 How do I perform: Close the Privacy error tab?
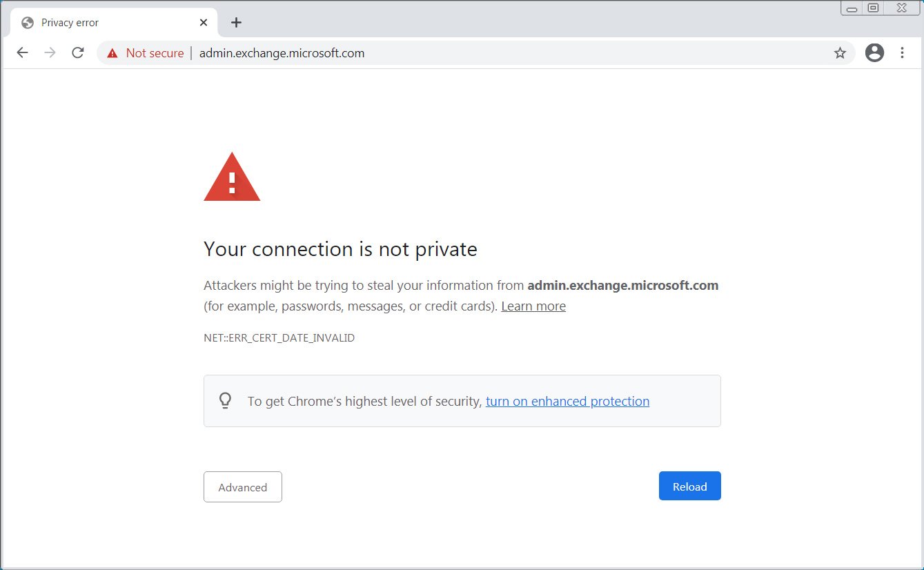tap(204, 23)
